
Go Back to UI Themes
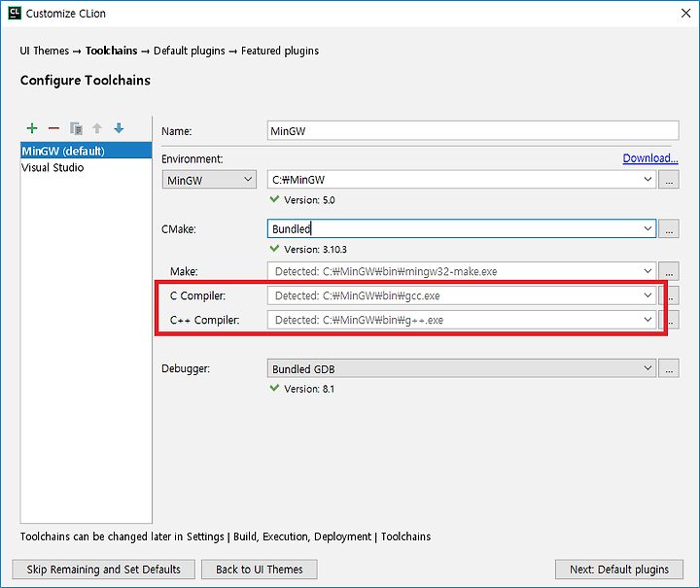260,570
